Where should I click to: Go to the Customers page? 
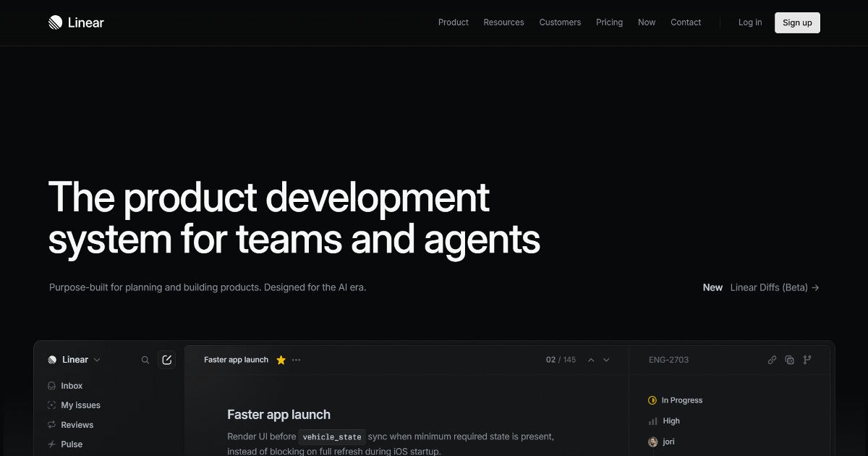tap(560, 22)
